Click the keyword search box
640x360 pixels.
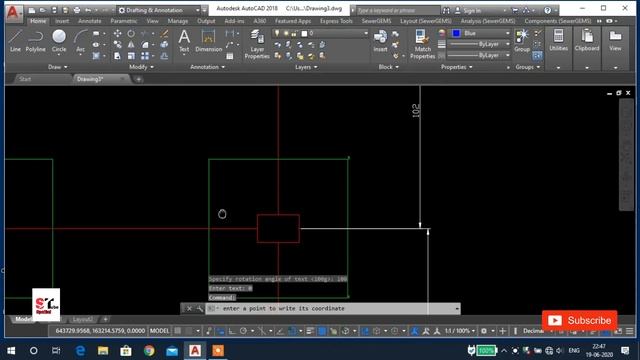(x=398, y=10)
